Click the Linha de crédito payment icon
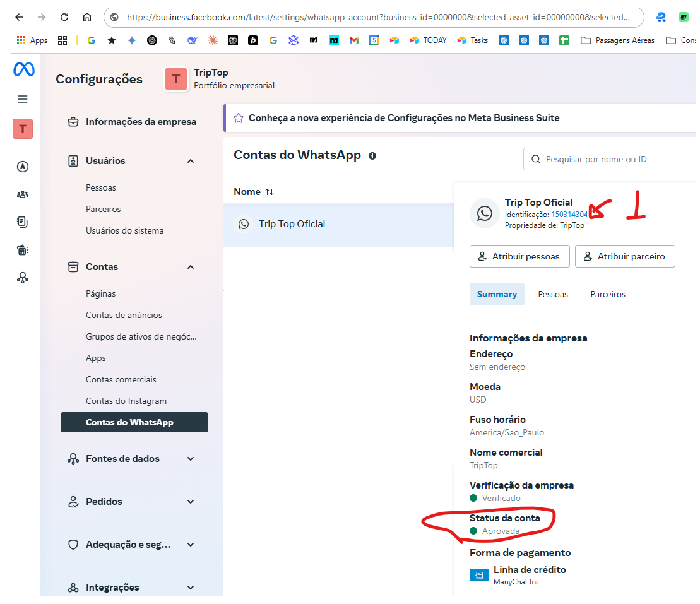Image resolution: width=700 pixels, height=604 pixels. point(478,575)
